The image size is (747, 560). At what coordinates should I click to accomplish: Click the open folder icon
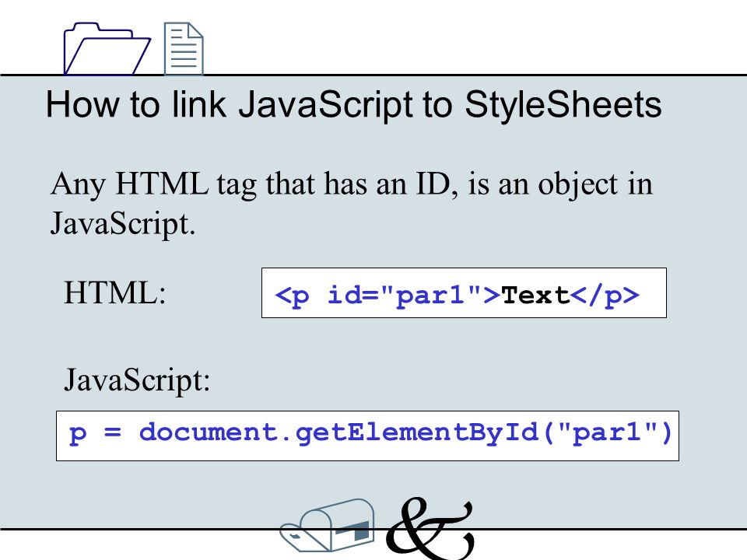coord(107,48)
